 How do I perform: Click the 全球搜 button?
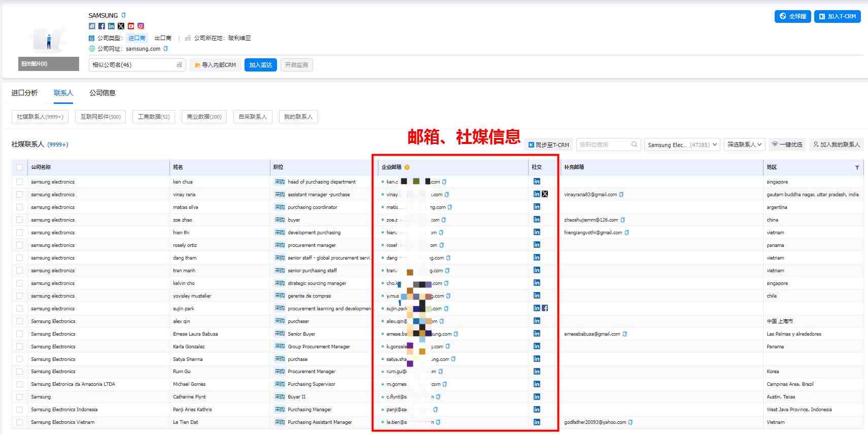[792, 16]
